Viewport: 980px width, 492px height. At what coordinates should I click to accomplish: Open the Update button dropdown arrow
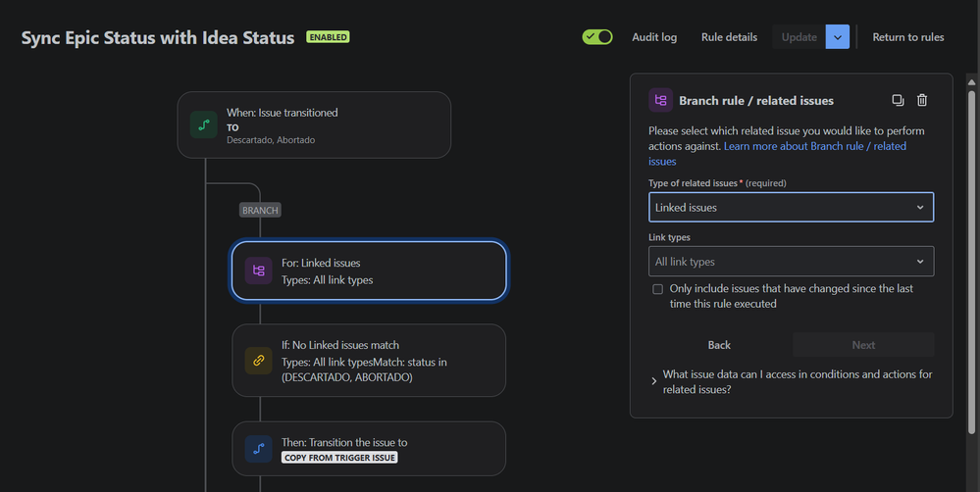tap(837, 37)
